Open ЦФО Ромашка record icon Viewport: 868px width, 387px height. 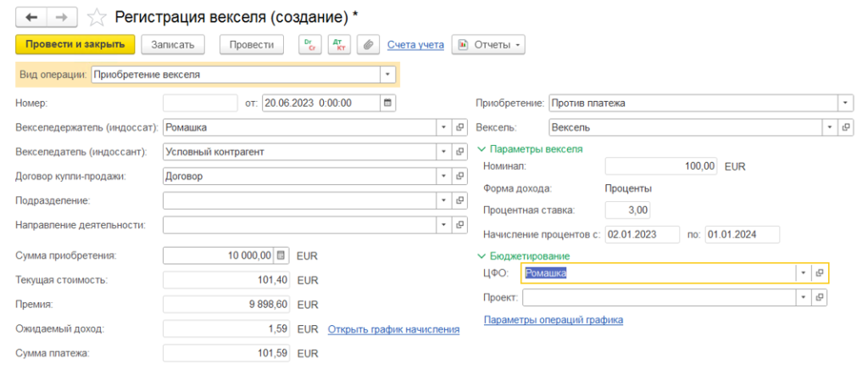pyautogui.click(x=820, y=272)
